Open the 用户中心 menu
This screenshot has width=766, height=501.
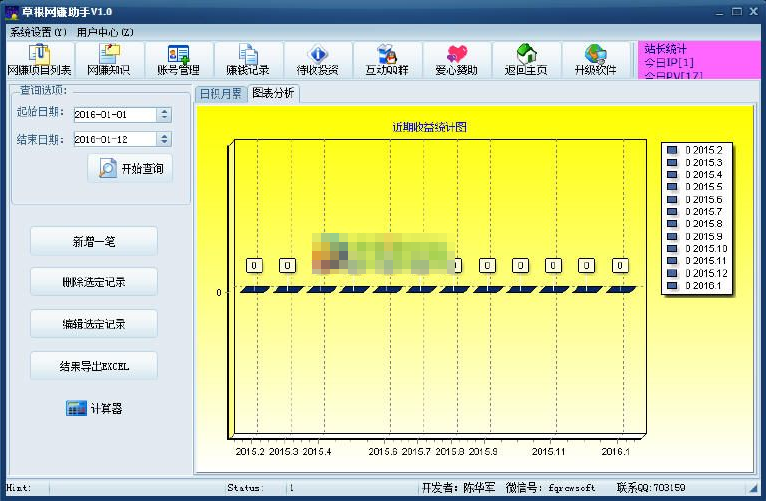[x=105, y=32]
